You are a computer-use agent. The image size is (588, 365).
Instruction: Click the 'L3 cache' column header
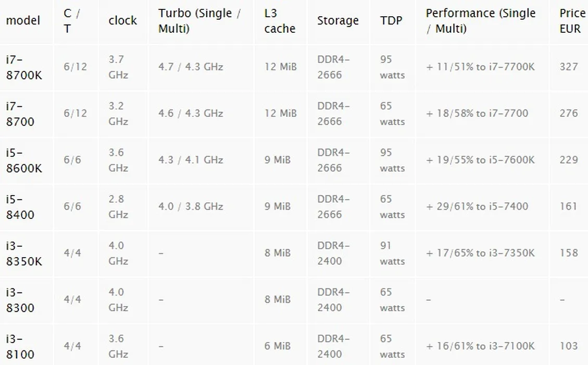coord(280,21)
